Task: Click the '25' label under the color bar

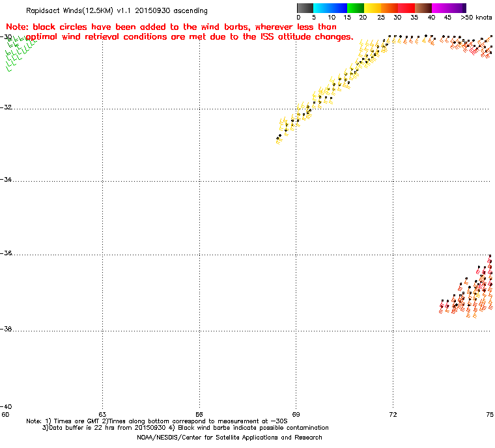Action: pos(381,18)
